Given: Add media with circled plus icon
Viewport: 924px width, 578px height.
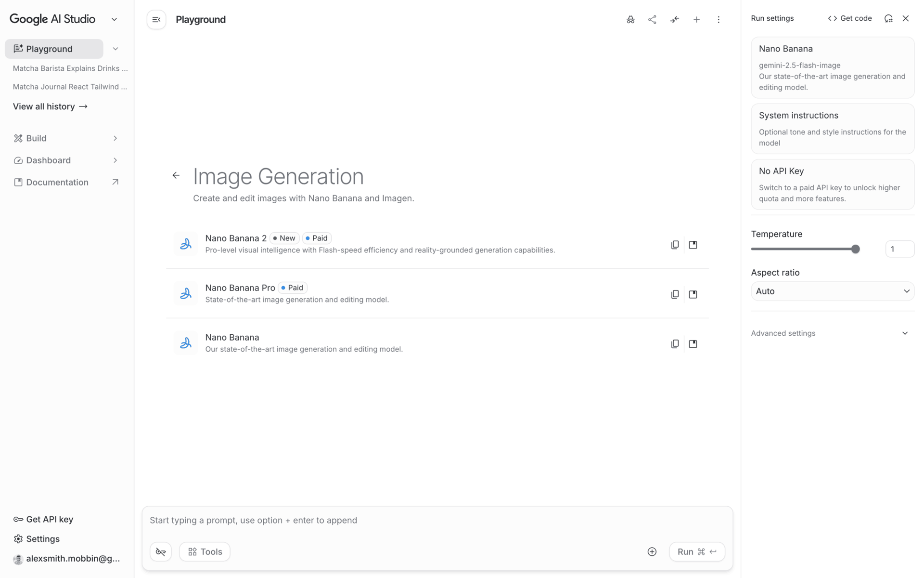Looking at the screenshot, I should 652,552.
